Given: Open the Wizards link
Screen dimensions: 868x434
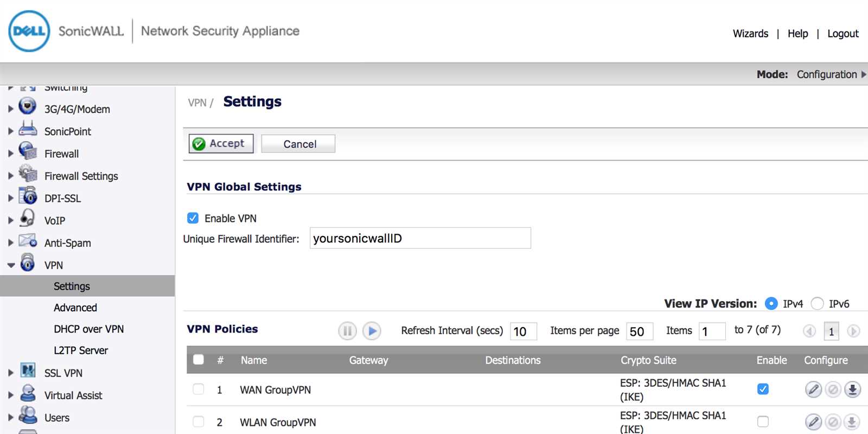Looking at the screenshot, I should pyautogui.click(x=750, y=34).
